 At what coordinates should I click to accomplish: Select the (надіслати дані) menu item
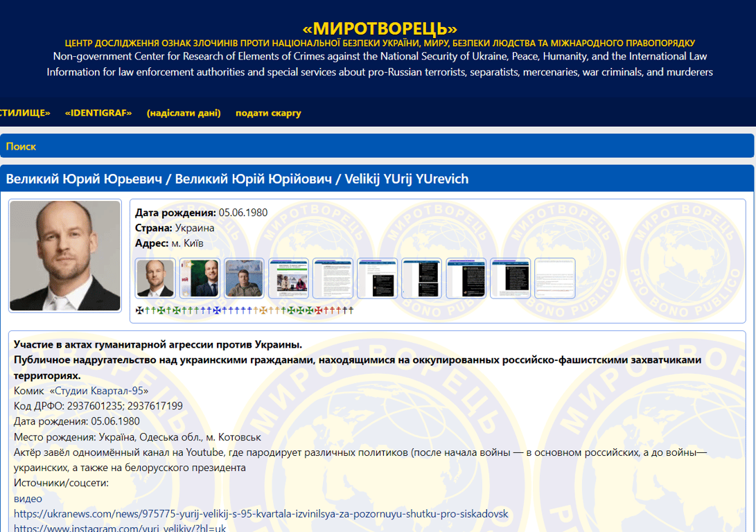coord(184,113)
